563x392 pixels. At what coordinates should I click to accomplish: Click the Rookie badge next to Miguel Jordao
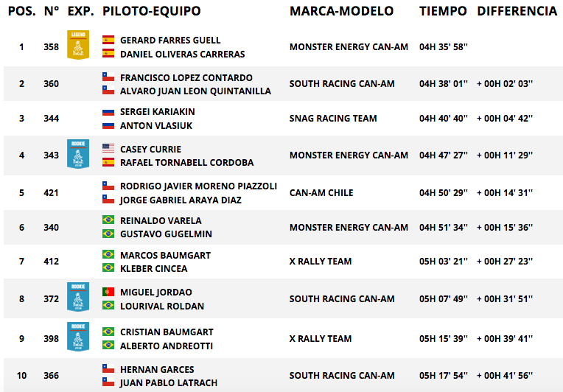[x=78, y=297]
